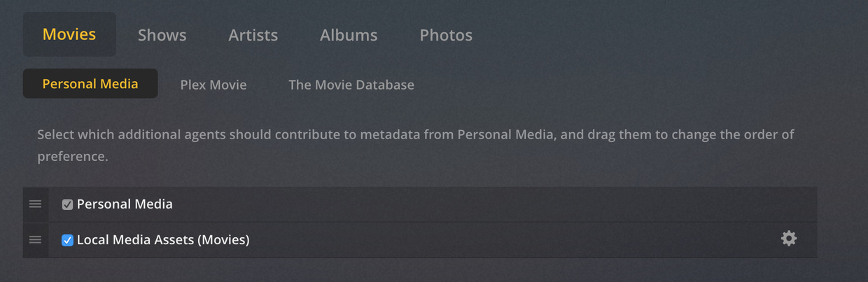Image resolution: width=868 pixels, height=282 pixels.
Task: Click the word "preference." in the description
Action: [x=73, y=157]
